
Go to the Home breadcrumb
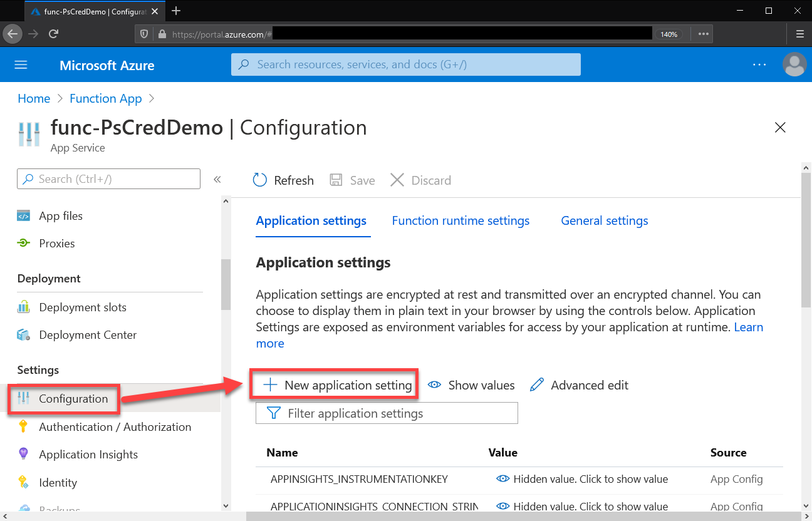[34, 98]
